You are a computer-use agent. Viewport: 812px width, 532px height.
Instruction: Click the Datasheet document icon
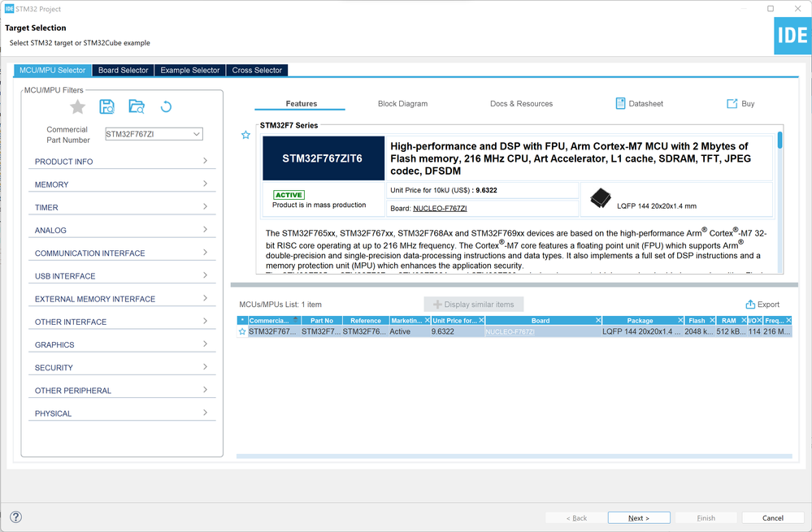point(620,103)
